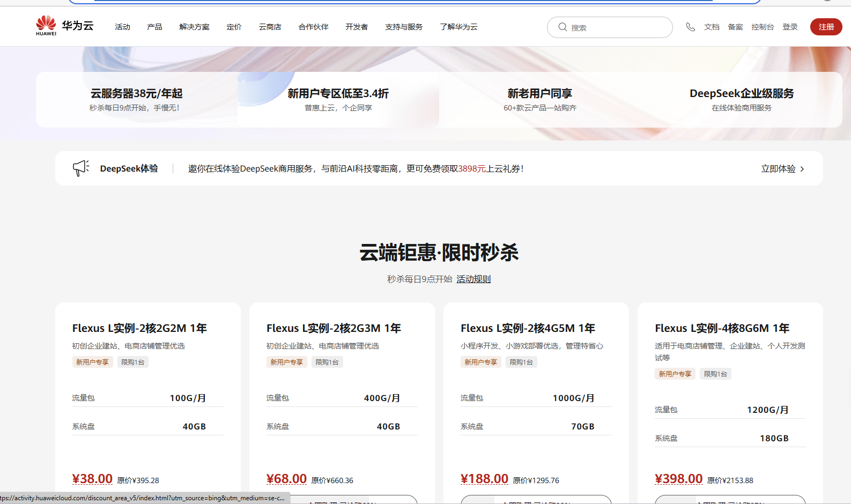The image size is (851, 504).
Task: Open the 活动 menu
Action: [x=122, y=27]
